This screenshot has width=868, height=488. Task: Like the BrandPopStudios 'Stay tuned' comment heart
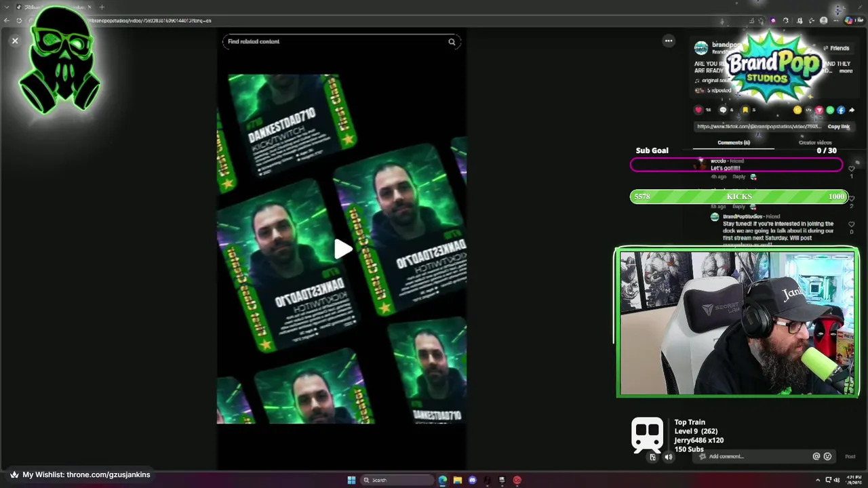click(852, 224)
